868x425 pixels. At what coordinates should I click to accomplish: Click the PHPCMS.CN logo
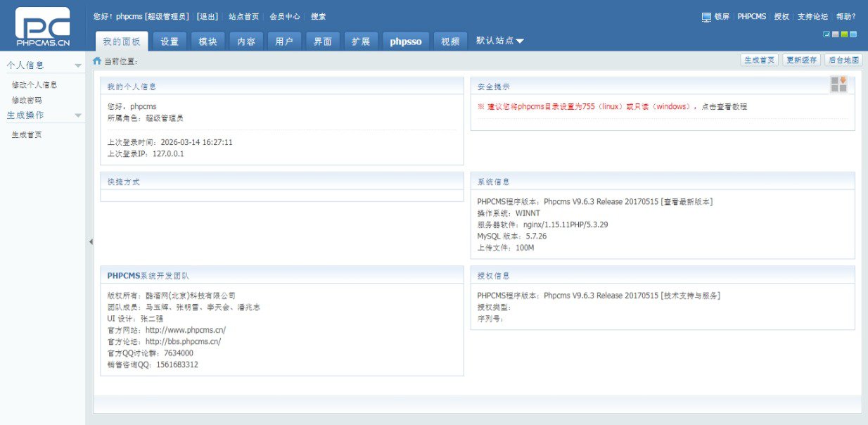pos(42,27)
